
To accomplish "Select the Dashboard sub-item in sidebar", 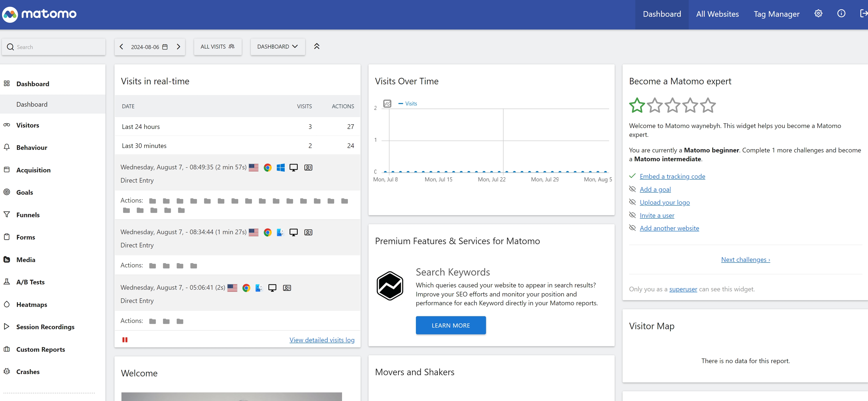I will (52, 104).
